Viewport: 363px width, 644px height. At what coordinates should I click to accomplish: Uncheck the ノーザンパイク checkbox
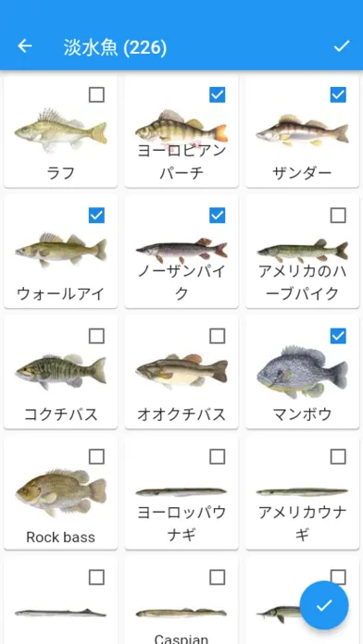pos(218,216)
